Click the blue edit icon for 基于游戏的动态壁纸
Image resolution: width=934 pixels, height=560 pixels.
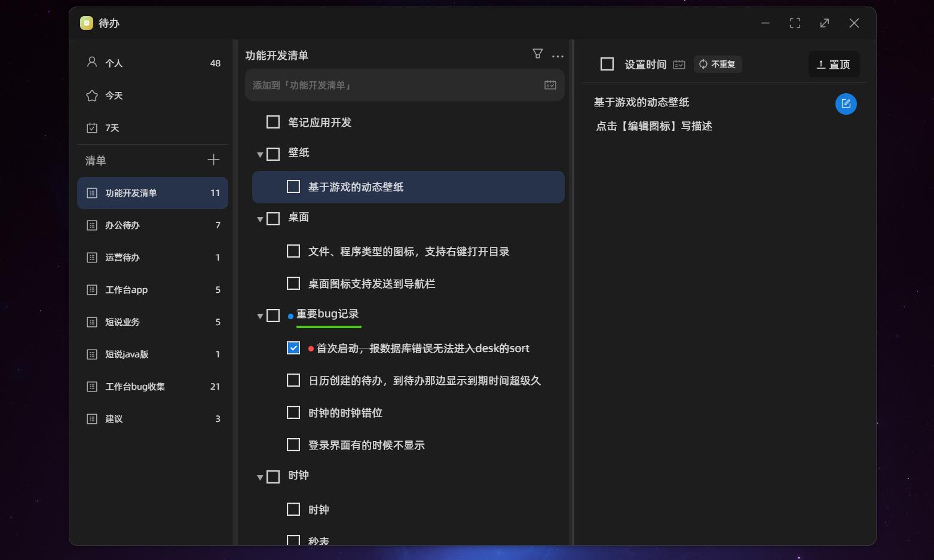[846, 103]
